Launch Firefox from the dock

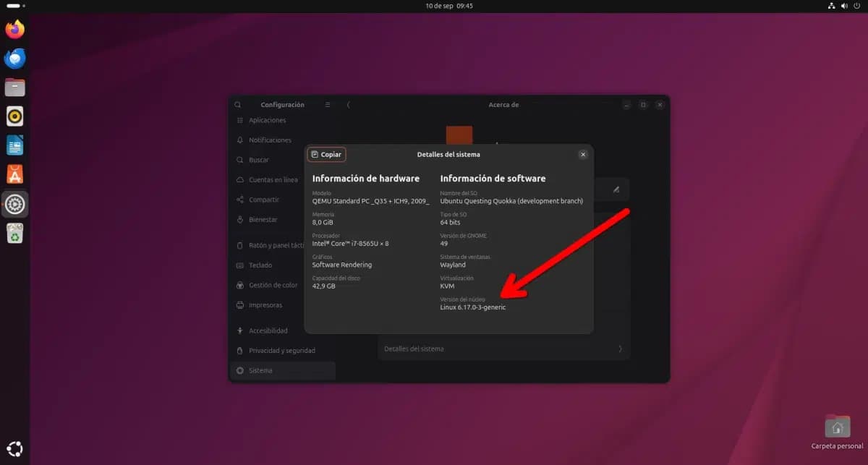(14, 29)
